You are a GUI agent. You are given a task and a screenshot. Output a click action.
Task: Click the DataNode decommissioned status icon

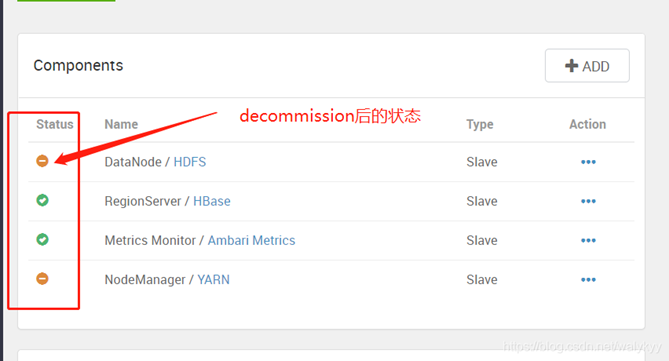point(42,161)
